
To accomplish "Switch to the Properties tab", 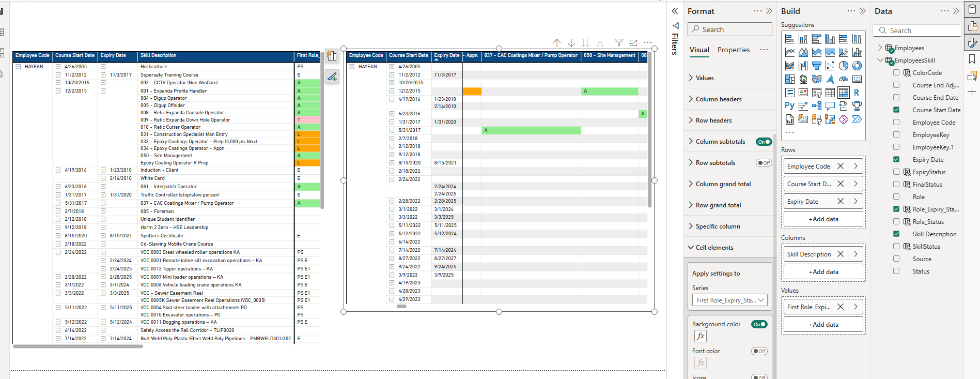I will click(x=734, y=50).
